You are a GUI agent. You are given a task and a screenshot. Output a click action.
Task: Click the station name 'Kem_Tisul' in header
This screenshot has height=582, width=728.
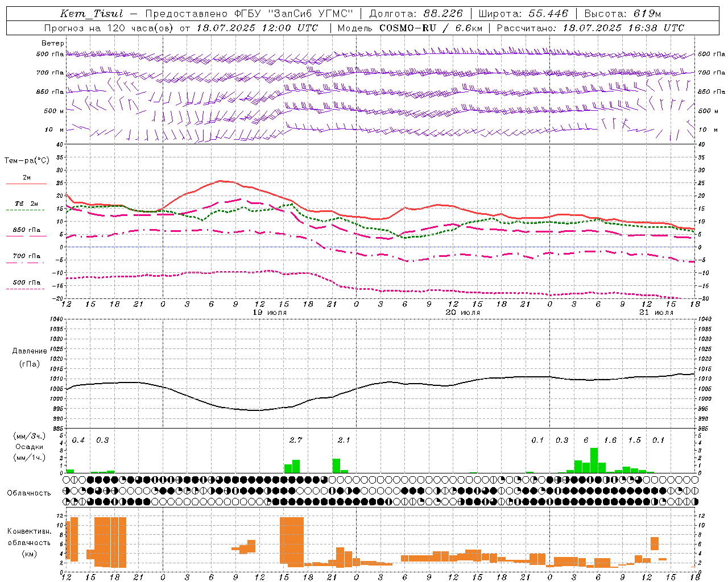tap(92, 14)
